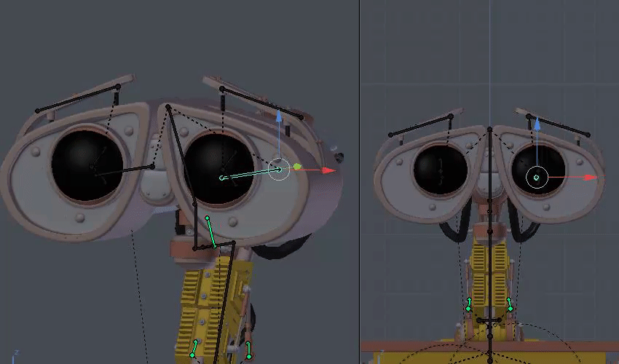The height and width of the screenshot is (364, 619).
Task: Select bottom-right green neck bone in left viewport
Action: click(248, 349)
